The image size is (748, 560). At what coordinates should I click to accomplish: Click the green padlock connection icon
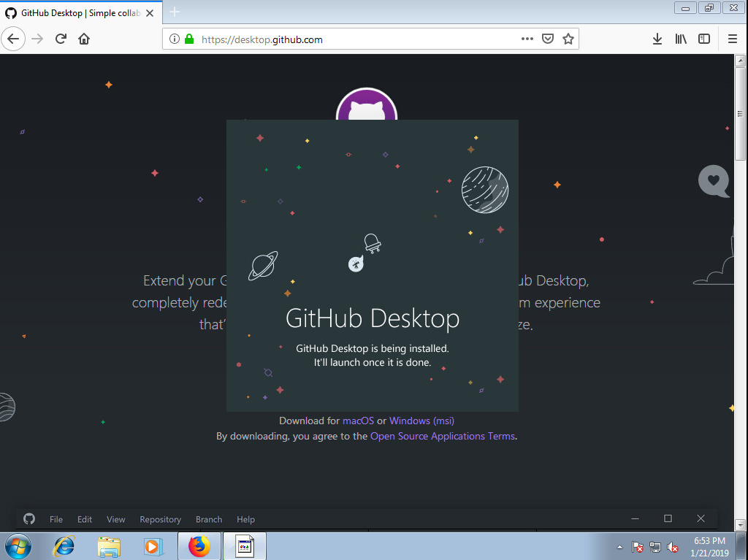[x=189, y=39]
